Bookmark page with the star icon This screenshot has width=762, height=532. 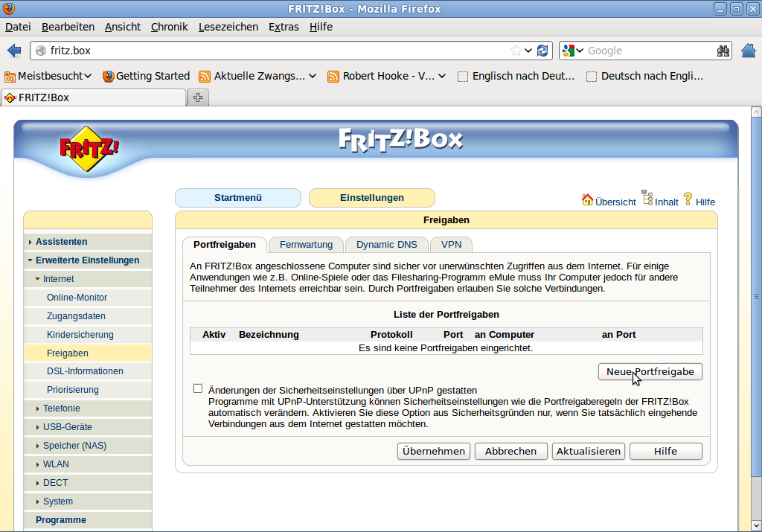click(x=516, y=51)
